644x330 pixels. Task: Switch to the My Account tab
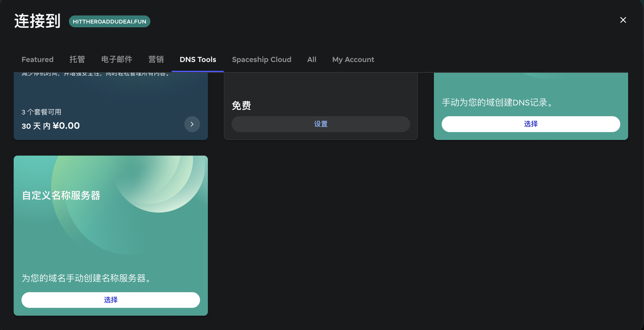[353, 60]
